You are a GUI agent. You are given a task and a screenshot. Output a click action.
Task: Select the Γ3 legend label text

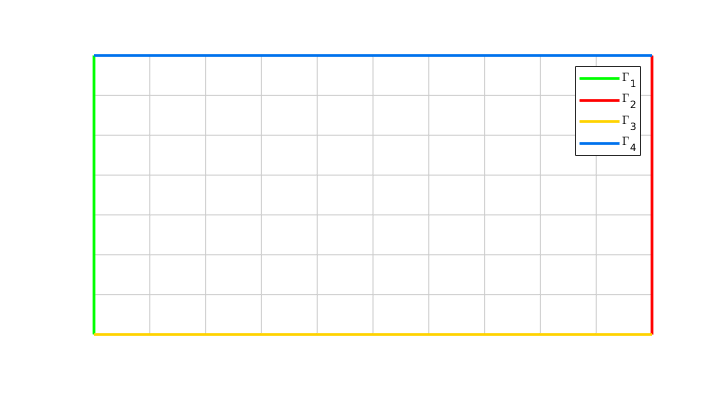click(x=629, y=123)
